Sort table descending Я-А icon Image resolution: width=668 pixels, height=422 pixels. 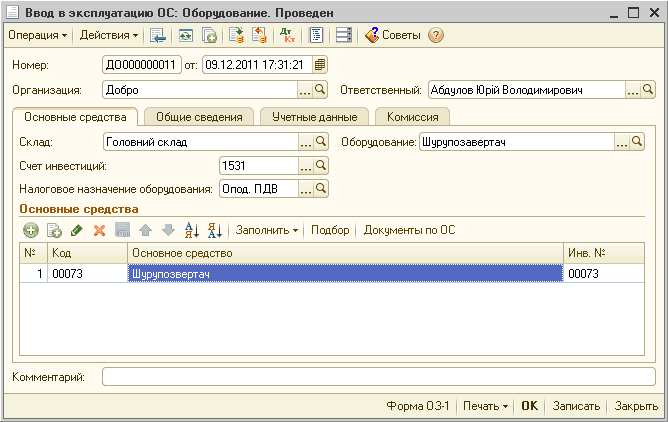click(x=215, y=230)
